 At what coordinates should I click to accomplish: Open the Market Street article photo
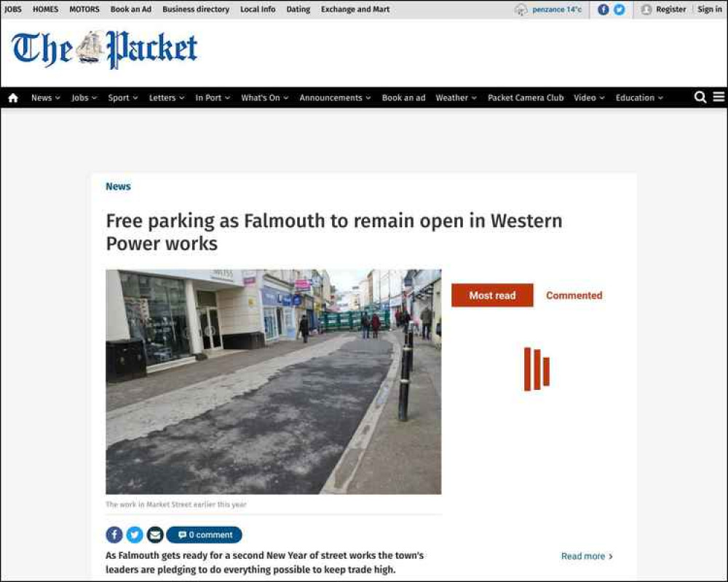[274, 381]
